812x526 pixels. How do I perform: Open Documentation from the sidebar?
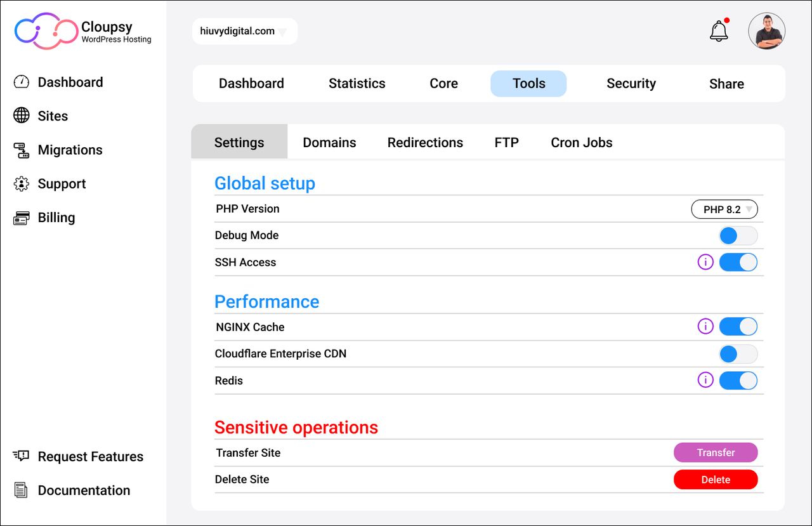pyautogui.click(x=21, y=490)
